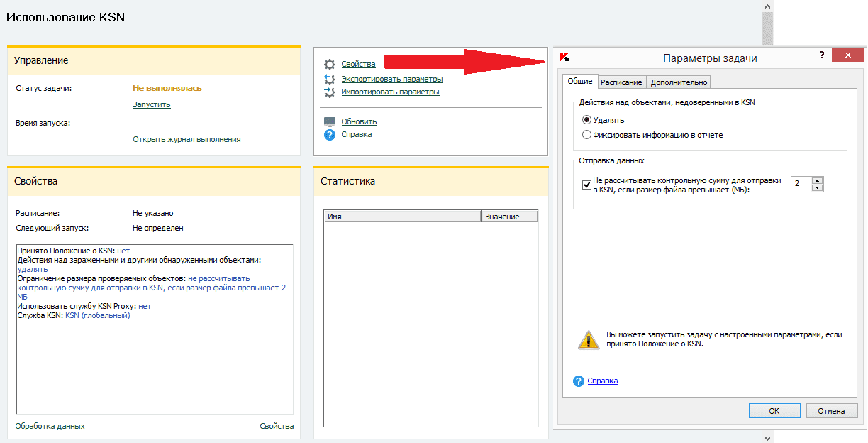This screenshot has height=443, width=868.
Task: Select Фиксировать информацию в отчете radio option
Action: (x=586, y=134)
